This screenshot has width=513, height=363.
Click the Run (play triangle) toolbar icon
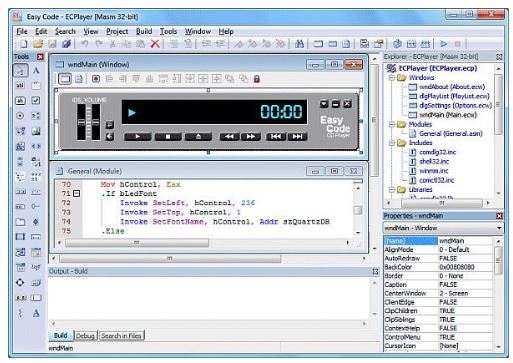444,44
